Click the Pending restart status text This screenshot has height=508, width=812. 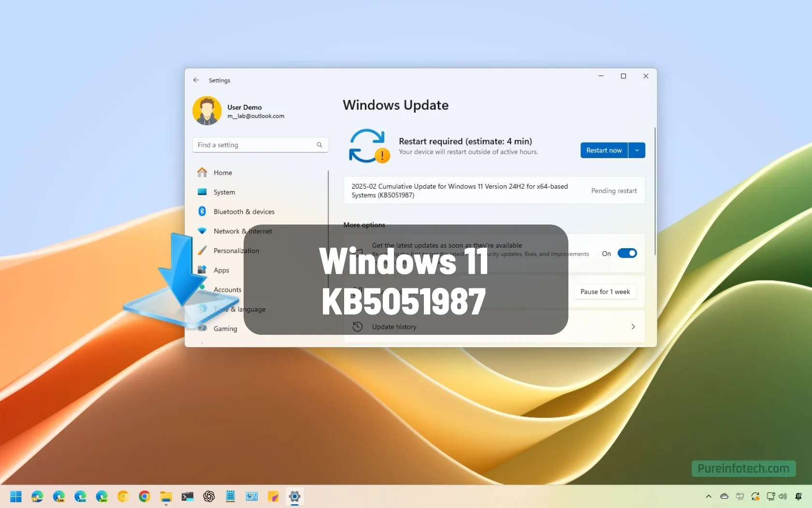pyautogui.click(x=614, y=191)
